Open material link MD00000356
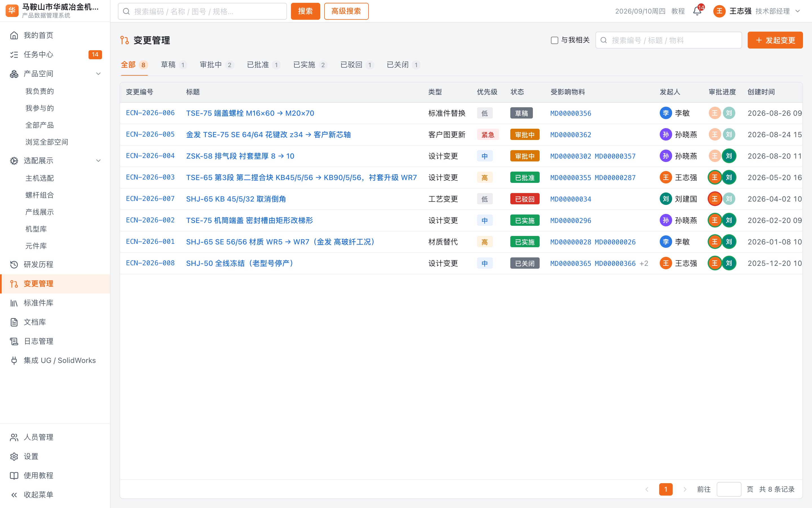The height and width of the screenshot is (508, 812). tap(570, 113)
